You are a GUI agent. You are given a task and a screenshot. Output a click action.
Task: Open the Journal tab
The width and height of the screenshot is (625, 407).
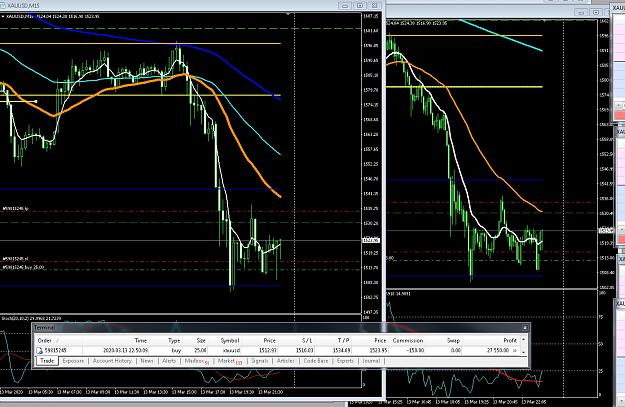tap(371, 361)
